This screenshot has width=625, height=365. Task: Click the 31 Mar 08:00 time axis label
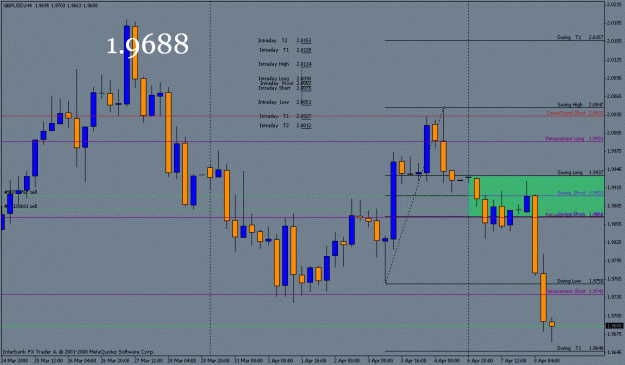tap(248, 361)
